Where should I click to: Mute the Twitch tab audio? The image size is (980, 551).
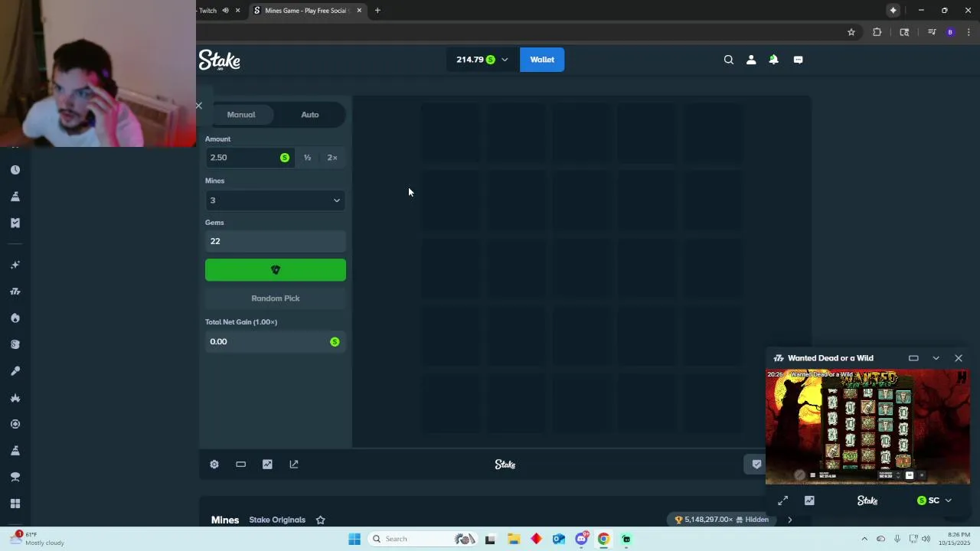(225, 11)
